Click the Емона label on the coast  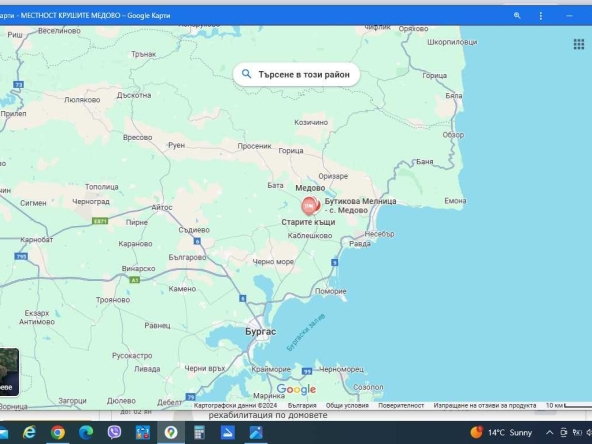pos(455,201)
